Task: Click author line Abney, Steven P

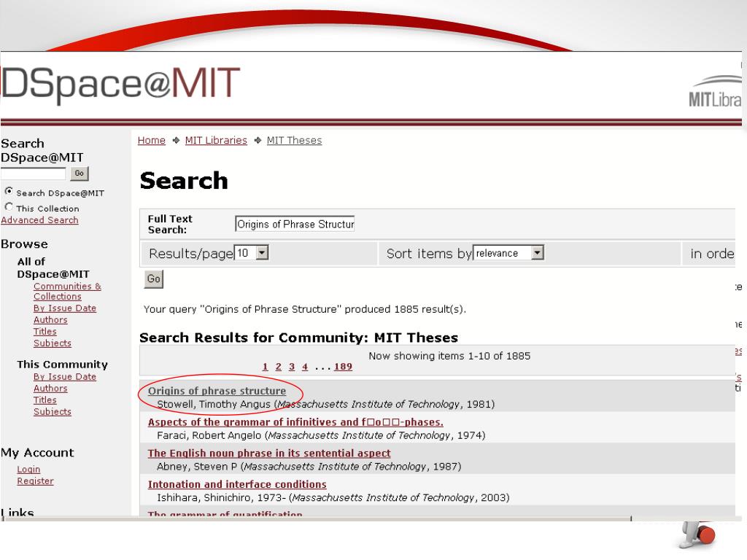Action: coord(309,467)
